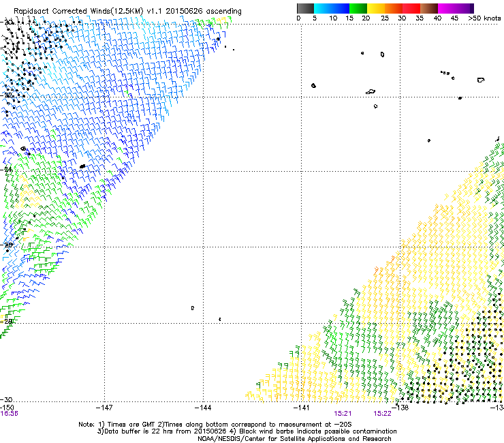Click the "40" legend scale label

pyautogui.click(x=437, y=18)
